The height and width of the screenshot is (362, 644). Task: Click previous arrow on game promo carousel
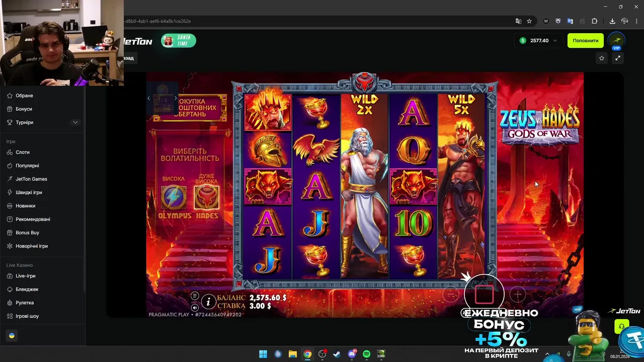coord(149,98)
